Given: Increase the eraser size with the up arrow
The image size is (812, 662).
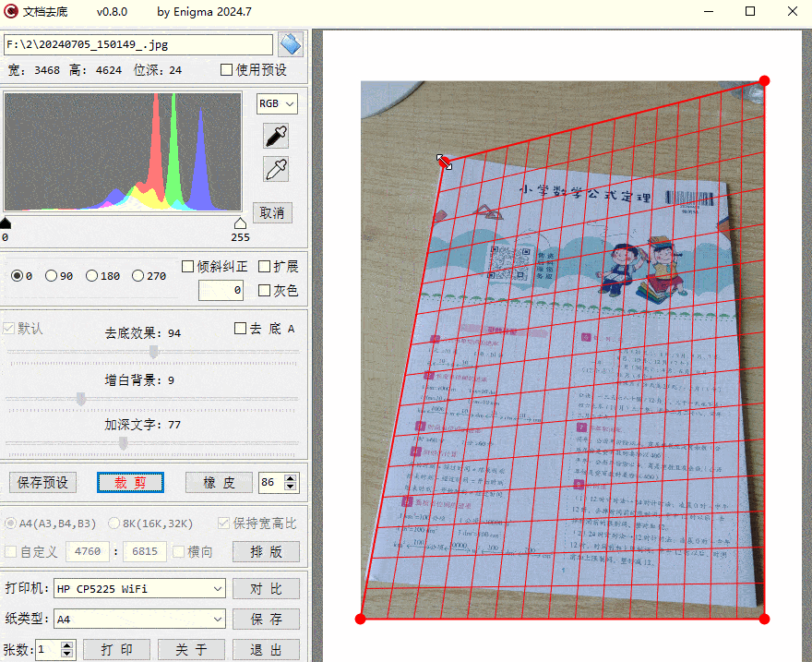Looking at the screenshot, I should pyautogui.click(x=291, y=478).
